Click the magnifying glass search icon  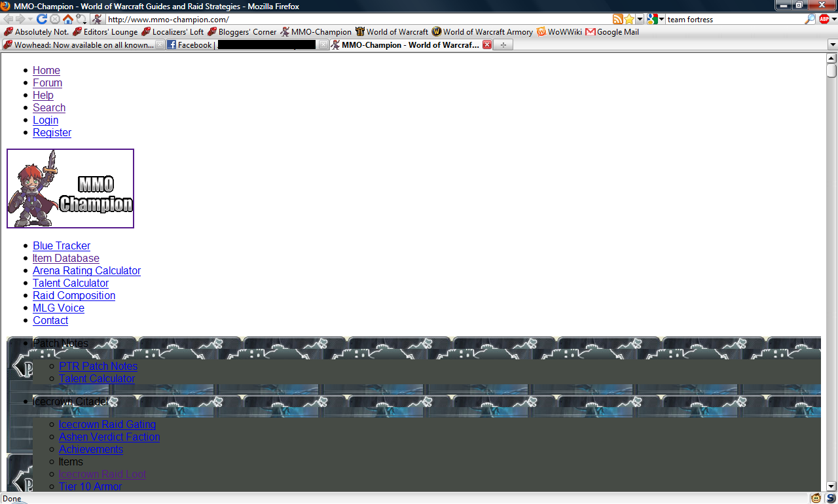(x=810, y=19)
